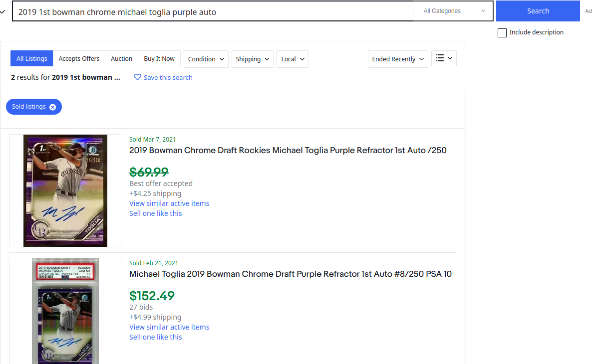Select the Buy It Now tab
The image size is (592, 364).
pyautogui.click(x=159, y=58)
